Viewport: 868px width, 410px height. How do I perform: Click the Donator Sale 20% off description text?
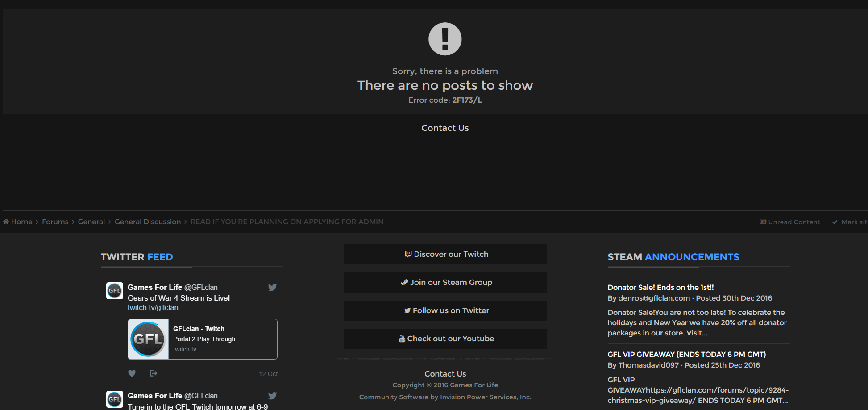point(697,322)
